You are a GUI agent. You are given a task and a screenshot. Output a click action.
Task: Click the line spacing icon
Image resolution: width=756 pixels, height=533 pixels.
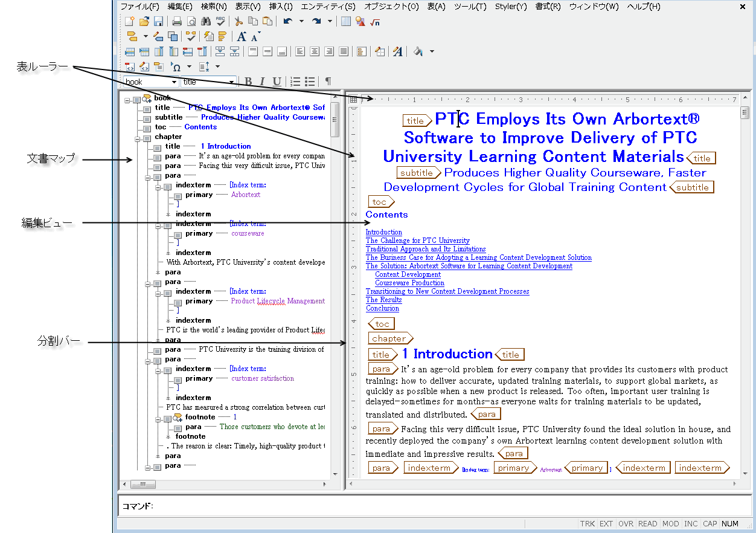(x=203, y=66)
